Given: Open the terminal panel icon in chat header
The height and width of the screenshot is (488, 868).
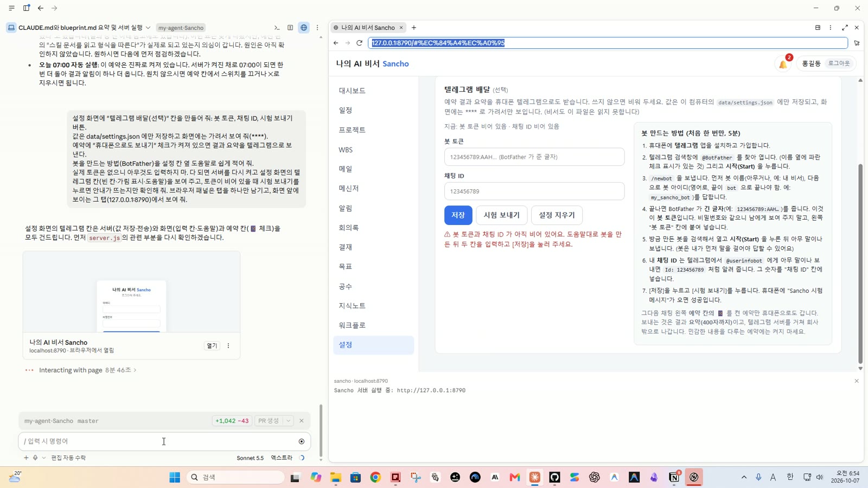Looking at the screenshot, I should pos(277,28).
